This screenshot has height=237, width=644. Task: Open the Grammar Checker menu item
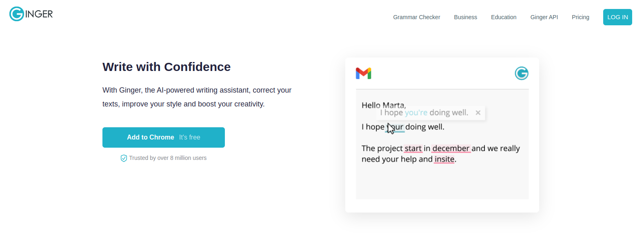pyautogui.click(x=416, y=17)
